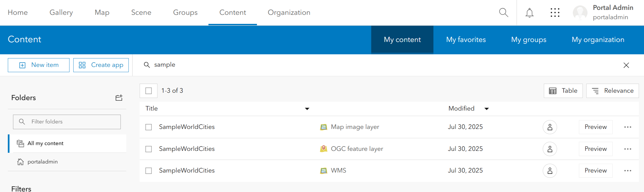Open more options for OGC feature layer item

click(x=628, y=149)
